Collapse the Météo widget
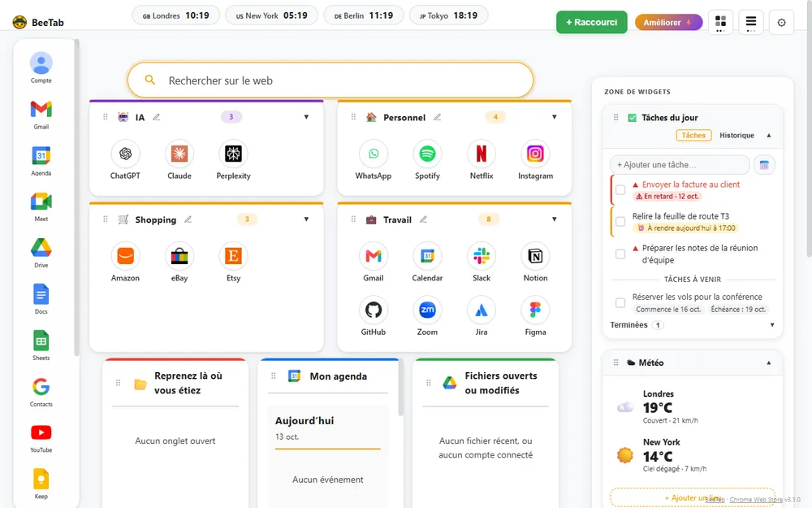Image resolution: width=812 pixels, height=508 pixels. [768, 363]
